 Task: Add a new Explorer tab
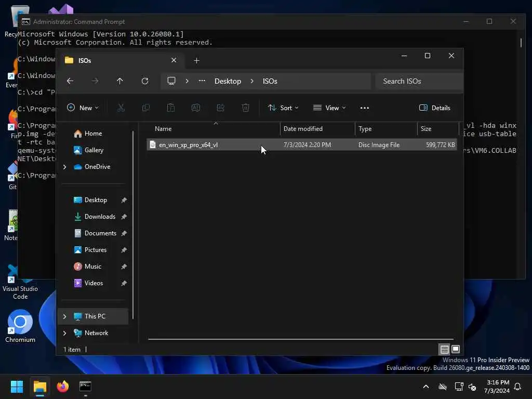click(196, 60)
